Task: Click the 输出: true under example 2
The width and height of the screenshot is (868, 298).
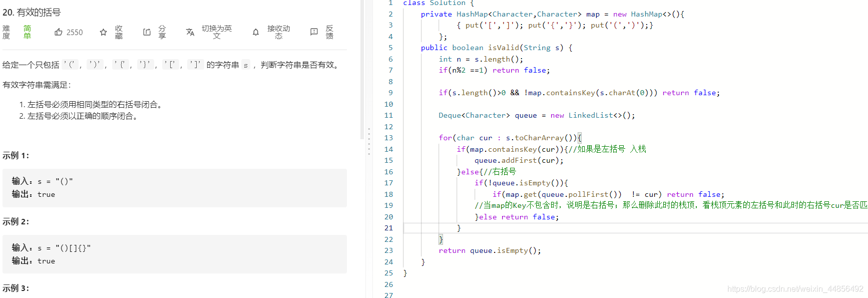Action: pos(34,261)
